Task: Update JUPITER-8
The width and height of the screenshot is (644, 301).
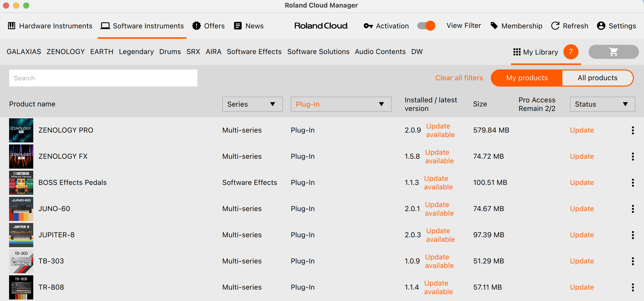Action: tap(582, 235)
